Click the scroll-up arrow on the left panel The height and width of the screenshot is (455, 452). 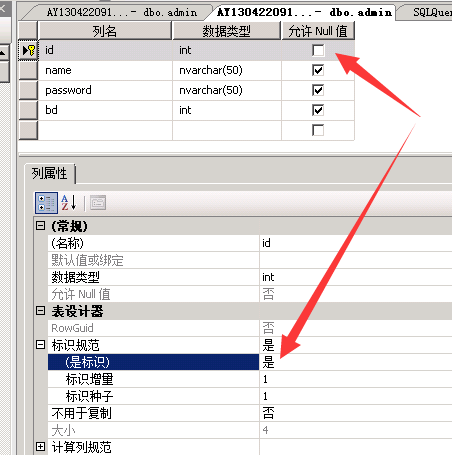pyautogui.click(x=3, y=52)
